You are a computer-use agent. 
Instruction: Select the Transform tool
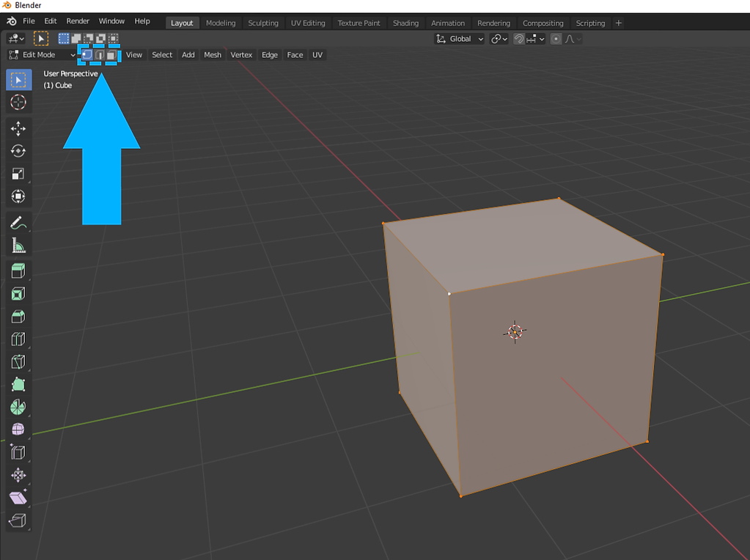[18, 196]
